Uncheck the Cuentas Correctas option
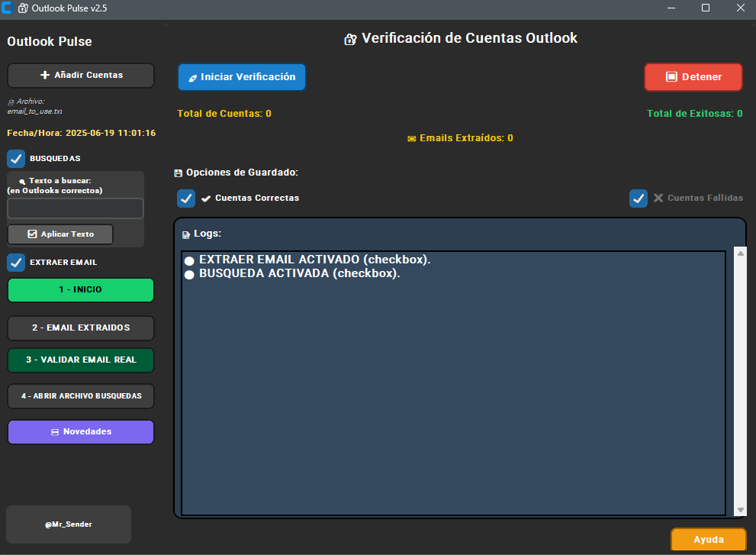 tap(185, 198)
